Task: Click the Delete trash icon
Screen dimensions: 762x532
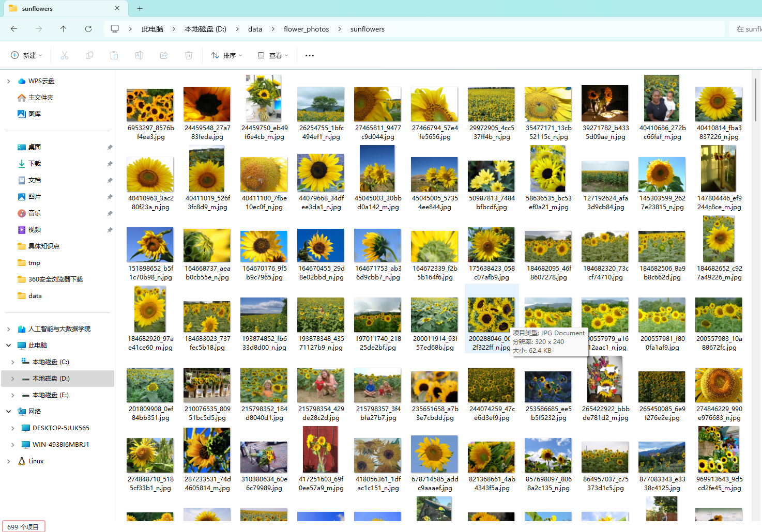Action: pyautogui.click(x=189, y=55)
